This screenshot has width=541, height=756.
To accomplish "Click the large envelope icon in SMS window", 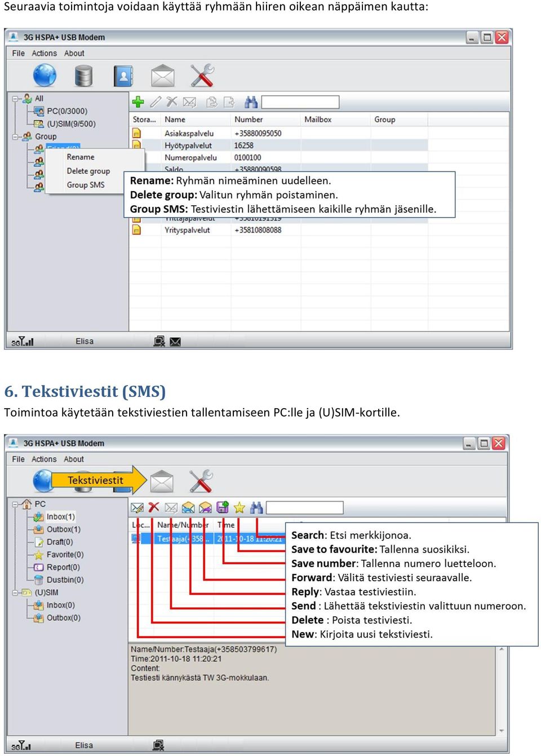I will (162, 481).
